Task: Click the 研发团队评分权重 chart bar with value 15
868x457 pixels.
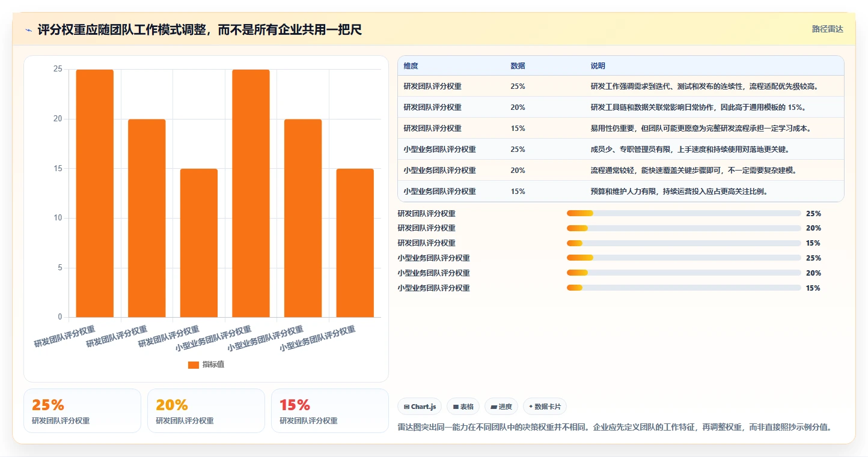Action: click(199, 243)
